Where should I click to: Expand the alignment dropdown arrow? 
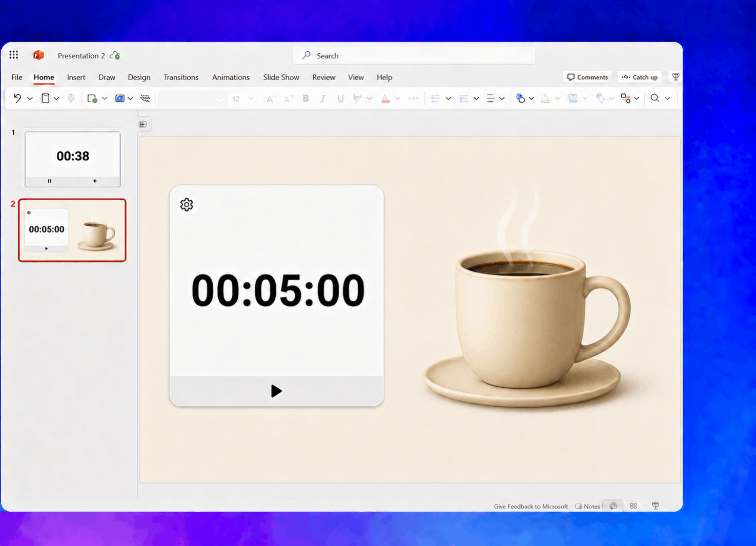pyautogui.click(x=502, y=98)
